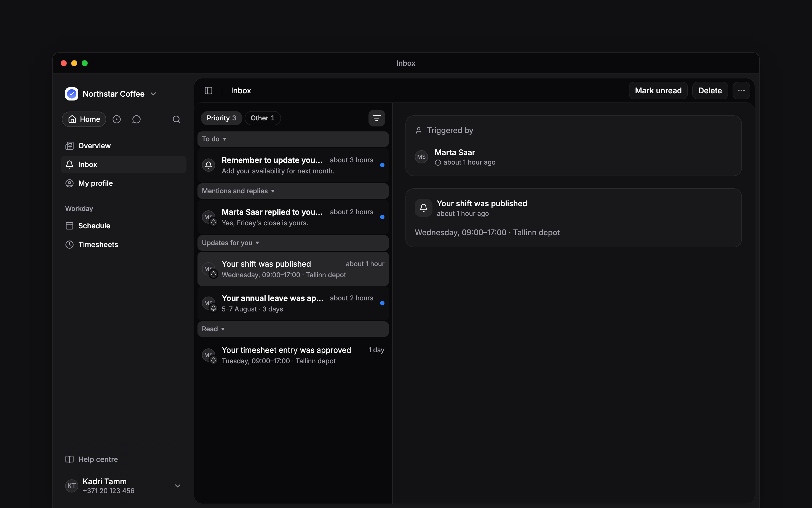The width and height of the screenshot is (812, 508).
Task: Click the KT user avatar
Action: [71, 486]
